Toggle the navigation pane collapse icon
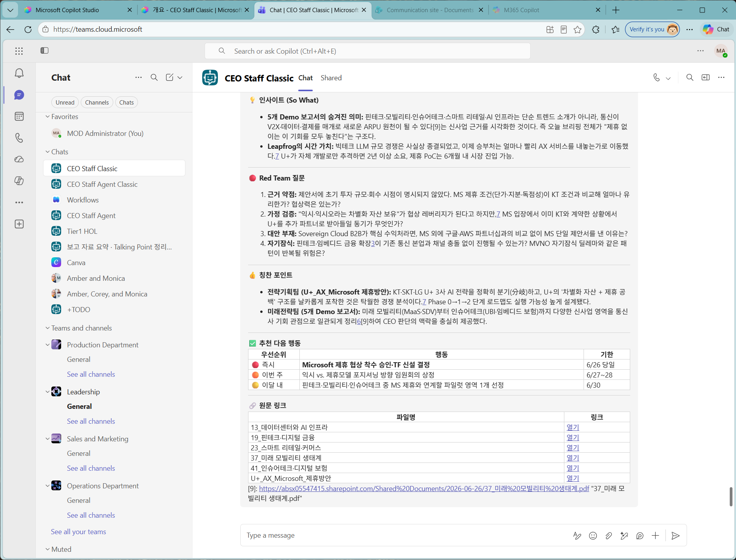The width and height of the screenshot is (736, 560). [44, 51]
